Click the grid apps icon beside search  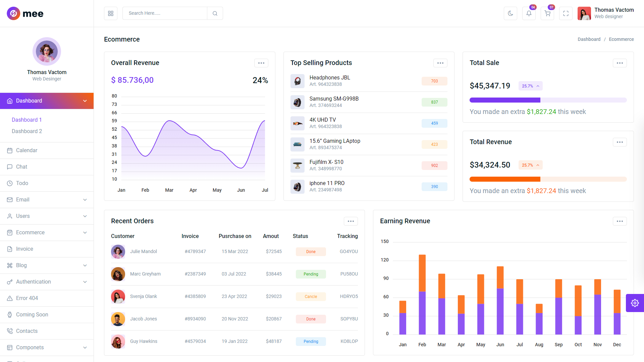[111, 13]
